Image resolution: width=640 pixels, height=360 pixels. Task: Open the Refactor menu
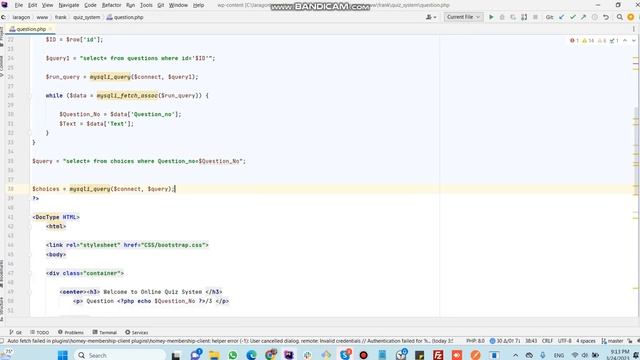pos(111,5)
